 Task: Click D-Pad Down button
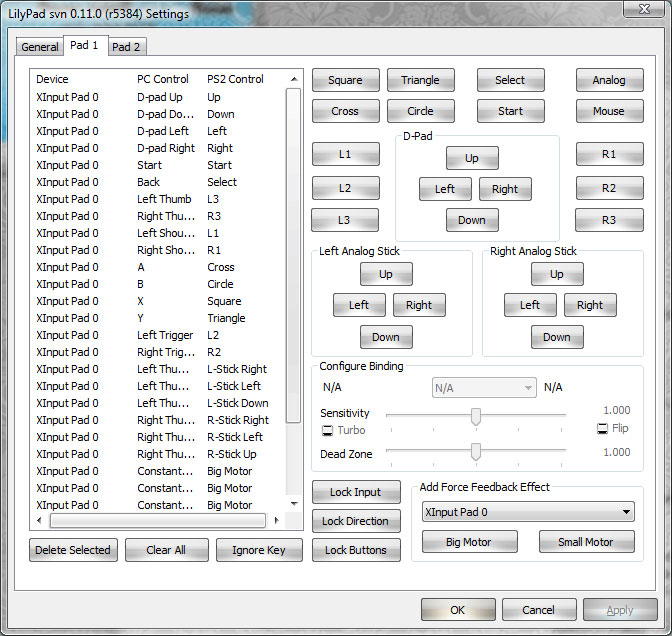coord(472,220)
